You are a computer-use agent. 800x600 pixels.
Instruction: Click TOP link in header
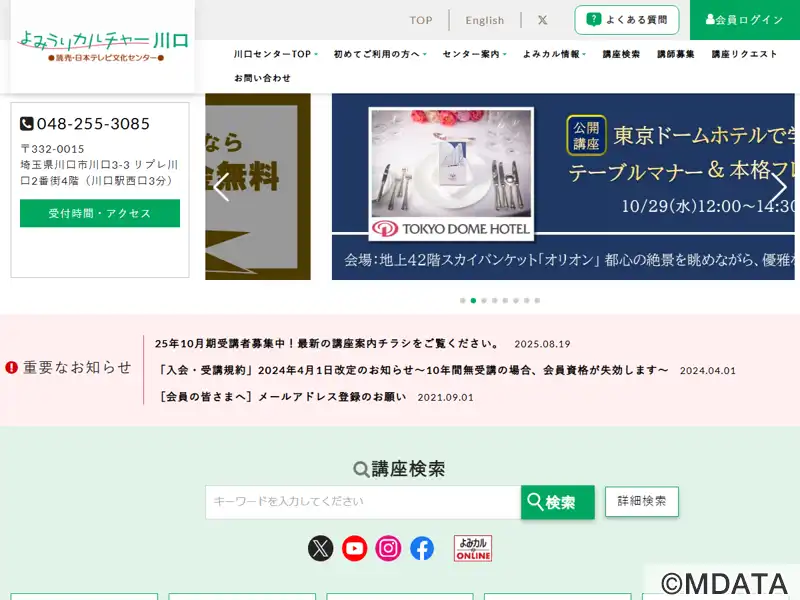(x=421, y=20)
